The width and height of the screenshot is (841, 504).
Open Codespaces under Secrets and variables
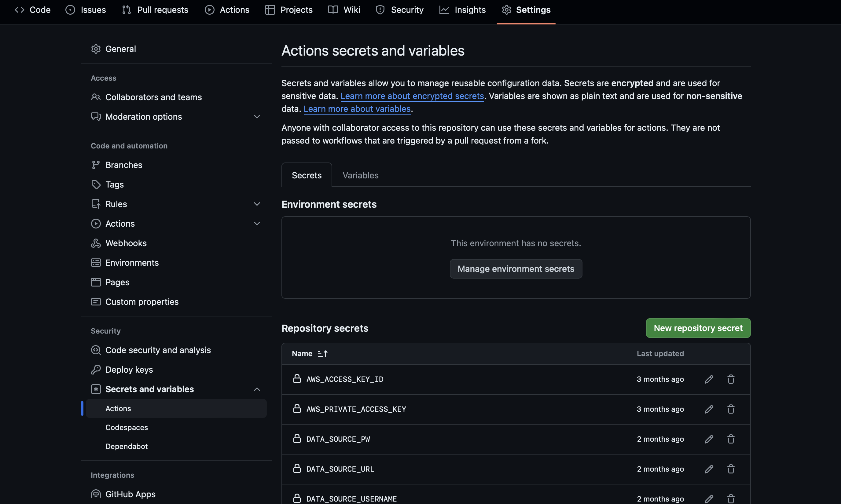point(127,428)
